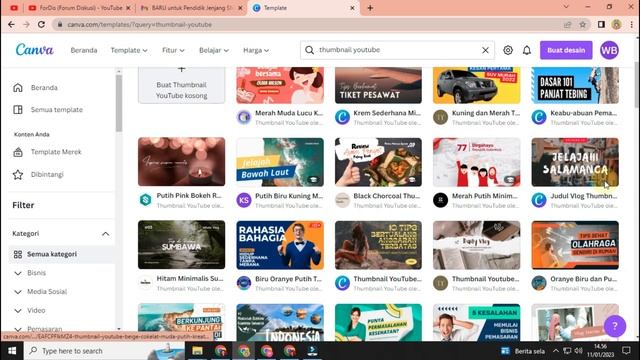Collapse the Kategori section chevron
Viewport: 640px width, 360px height.
point(105,234)
